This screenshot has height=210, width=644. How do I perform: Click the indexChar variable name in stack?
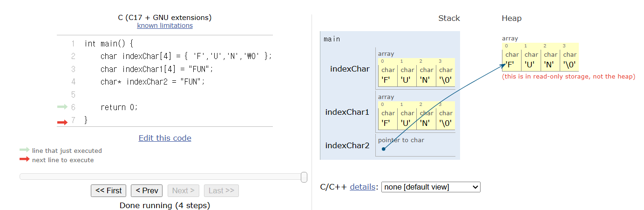click(350, 69)
